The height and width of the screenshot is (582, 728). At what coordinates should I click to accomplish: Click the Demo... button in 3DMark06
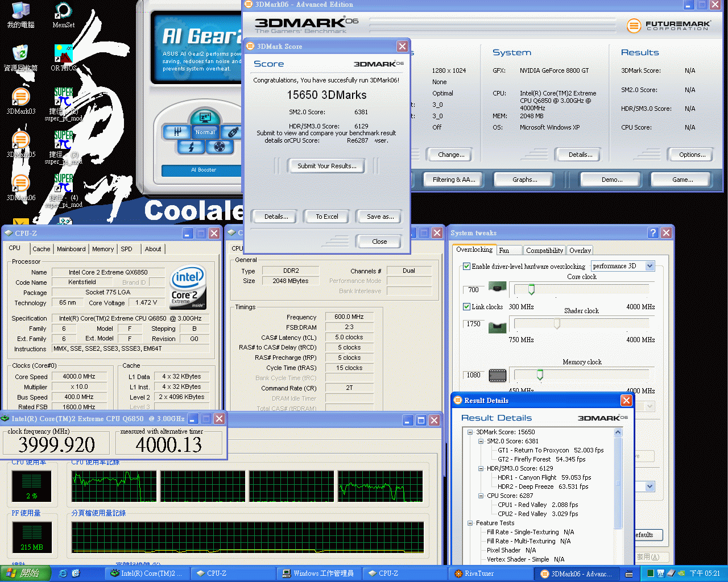point(612,180)
